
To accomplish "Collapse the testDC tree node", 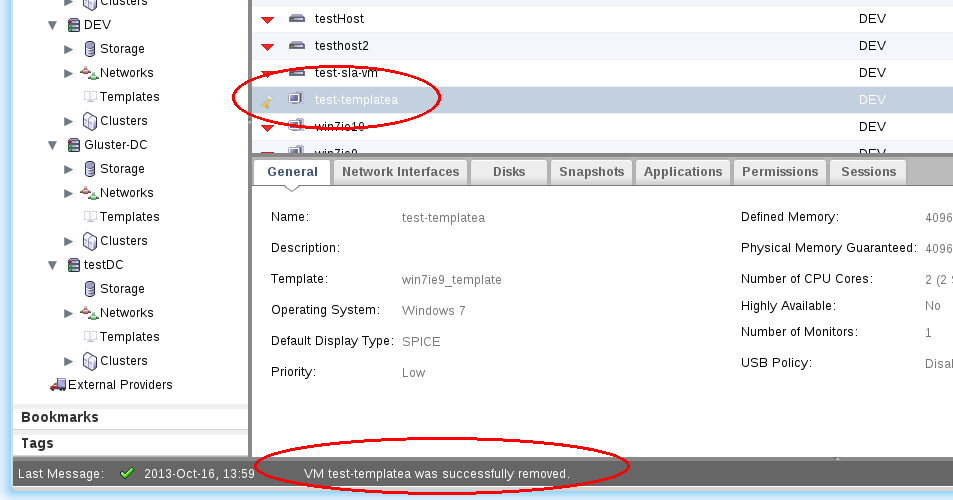I will click(53, 265).
